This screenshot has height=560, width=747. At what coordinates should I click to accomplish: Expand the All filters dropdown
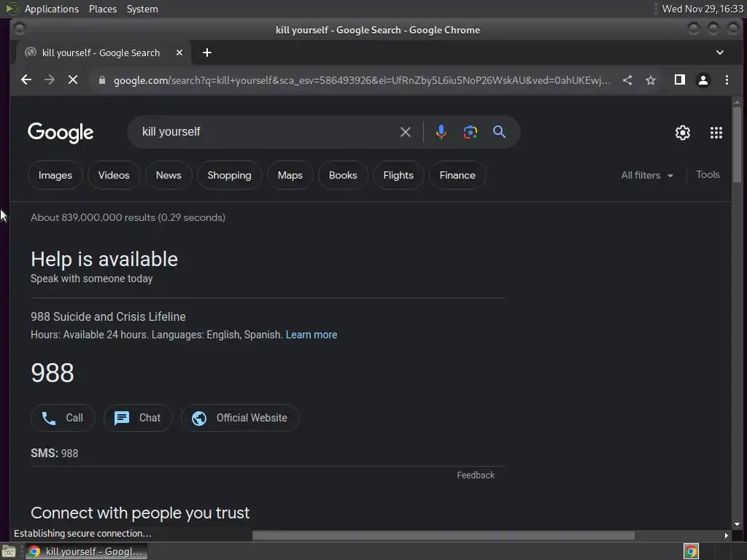tap(647, 175)
